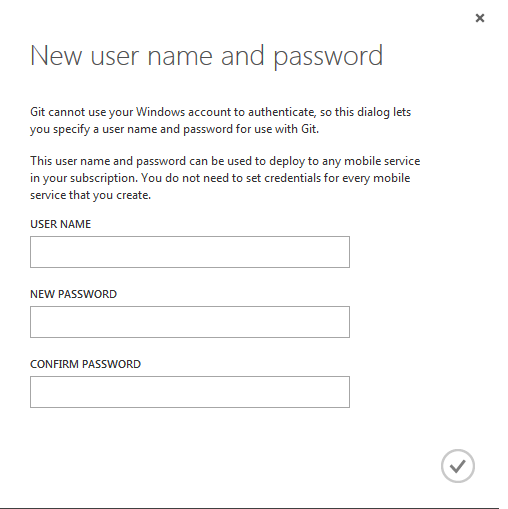Focus the NEW PASSWORD text box
The image size is (508, 509).
(x=190, y=322)
